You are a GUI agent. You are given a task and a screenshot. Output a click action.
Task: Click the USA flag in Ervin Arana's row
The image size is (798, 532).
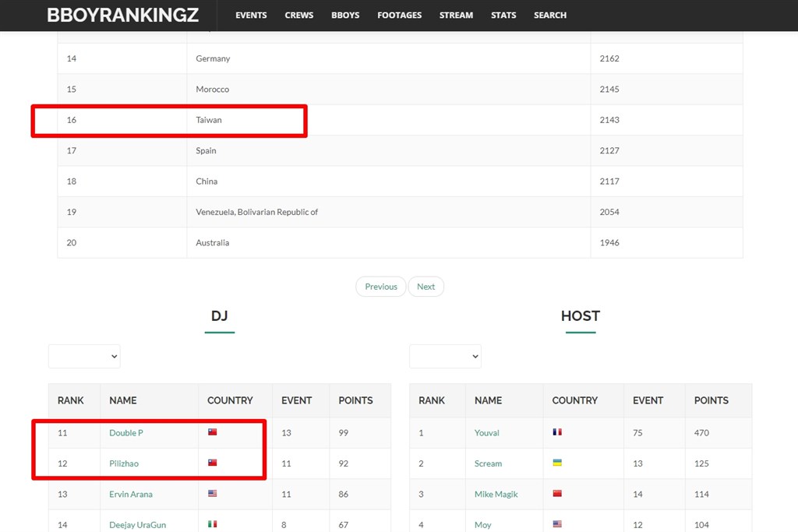[x=213, y=493]
